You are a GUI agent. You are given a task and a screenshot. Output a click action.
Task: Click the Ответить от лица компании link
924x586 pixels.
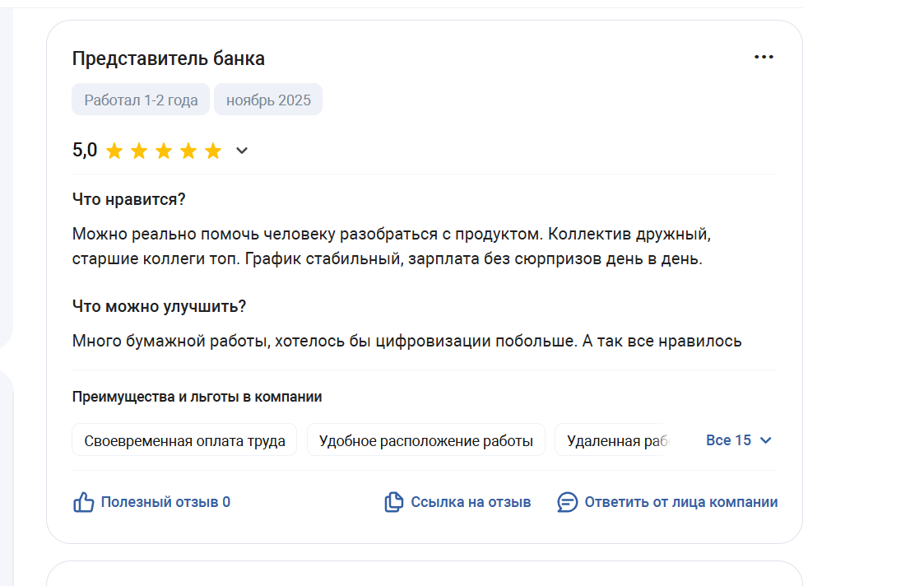coord(680,502)
